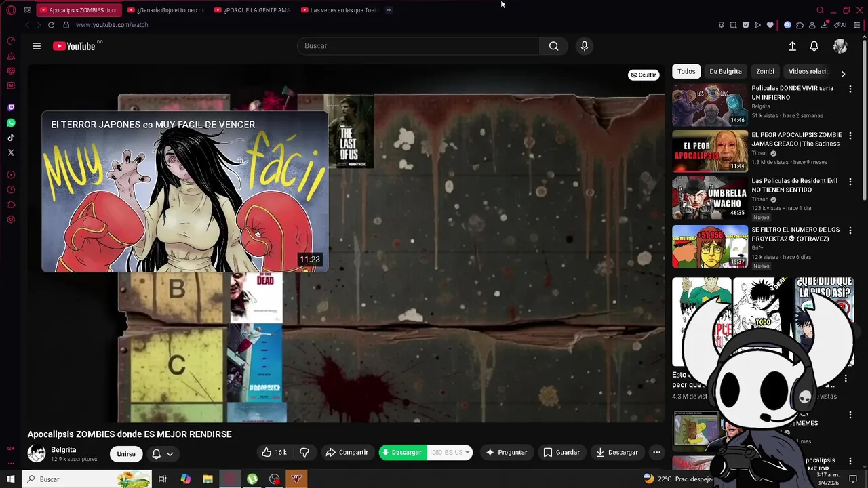Open the Películas DONDE VIVIR video thumbnail

[x=709, y=105]
